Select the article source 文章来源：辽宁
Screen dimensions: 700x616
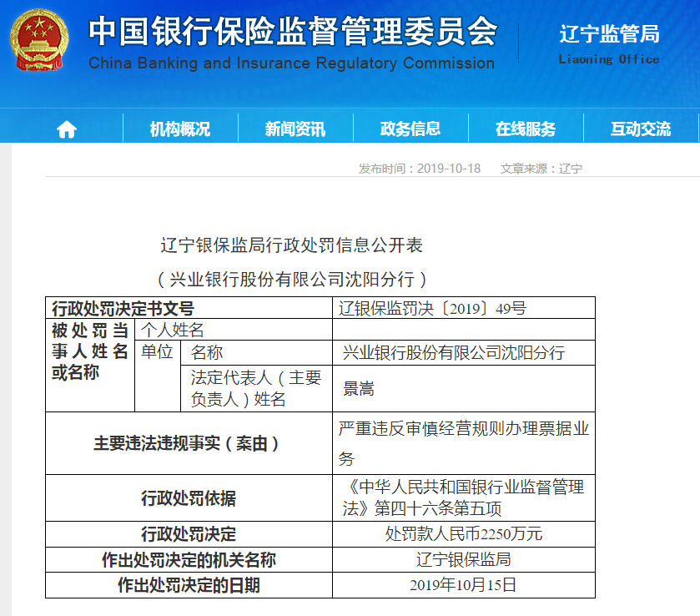tap(541, 169)
